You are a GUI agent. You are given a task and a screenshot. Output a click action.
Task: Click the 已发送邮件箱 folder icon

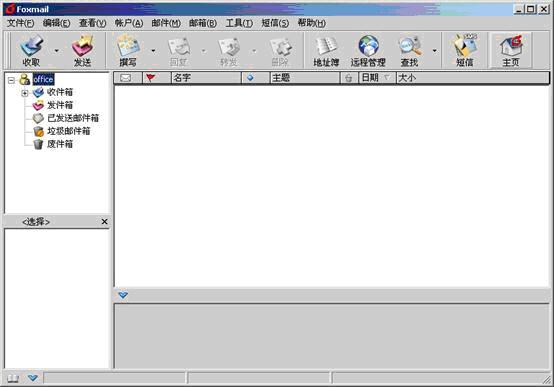pos(38,118)
